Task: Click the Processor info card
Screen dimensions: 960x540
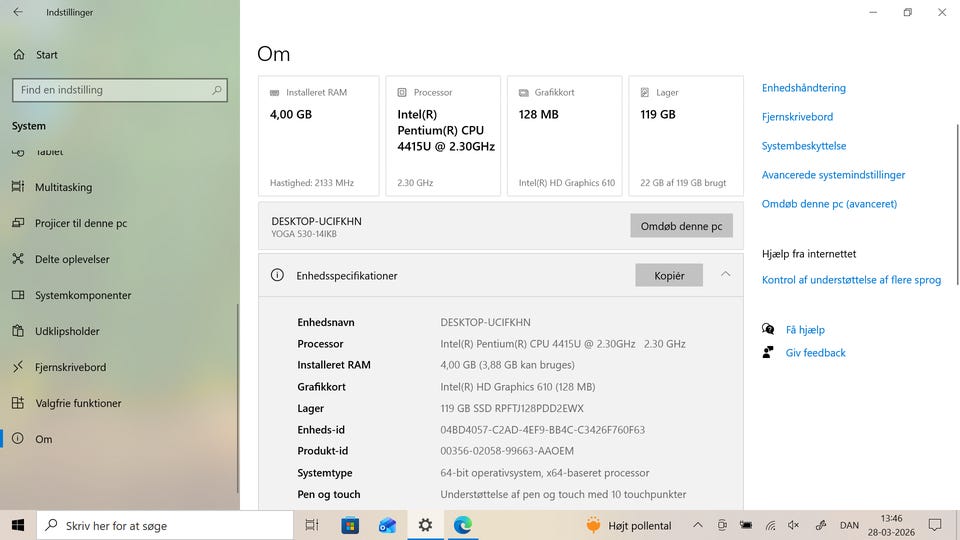Action: 443,136
